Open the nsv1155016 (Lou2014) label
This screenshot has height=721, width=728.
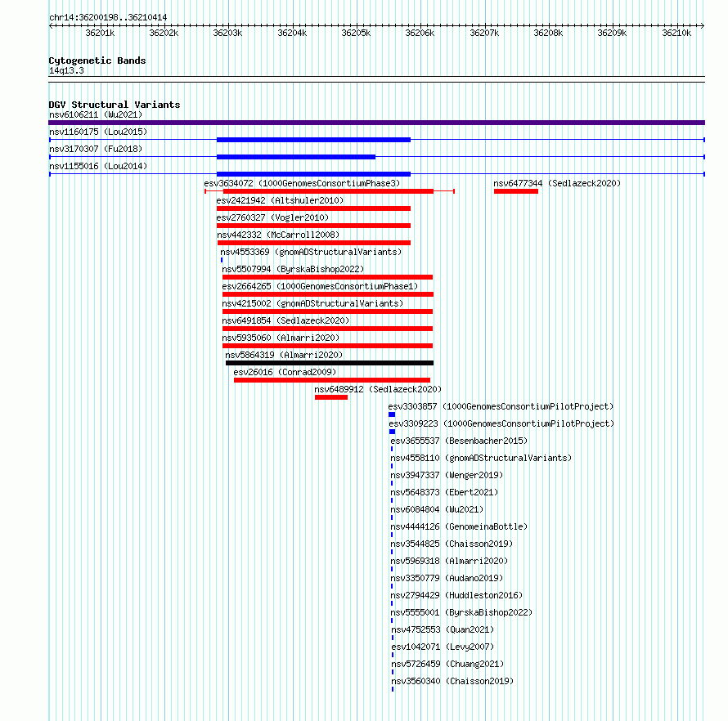click(x=98, y=166)
